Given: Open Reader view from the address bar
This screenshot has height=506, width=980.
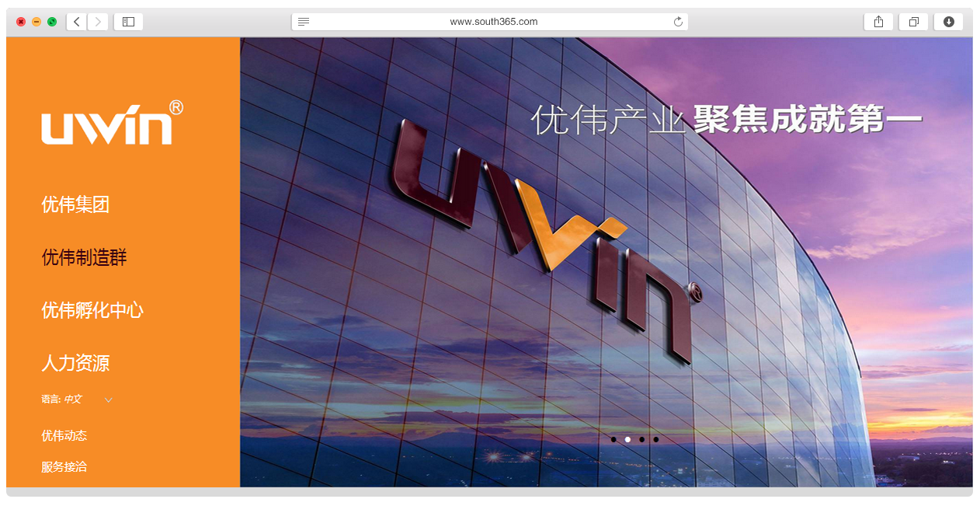Looking at the screenshot, I should [304, 22].
